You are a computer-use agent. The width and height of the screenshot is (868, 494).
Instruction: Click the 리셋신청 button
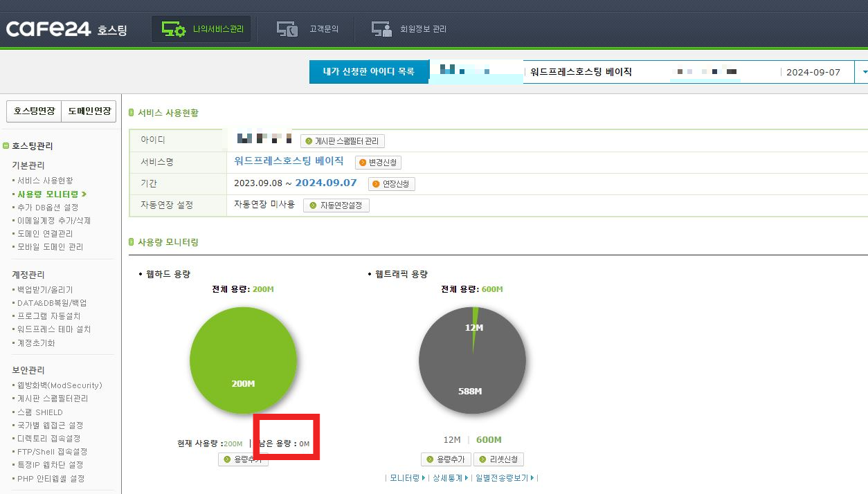click(498, 459)
